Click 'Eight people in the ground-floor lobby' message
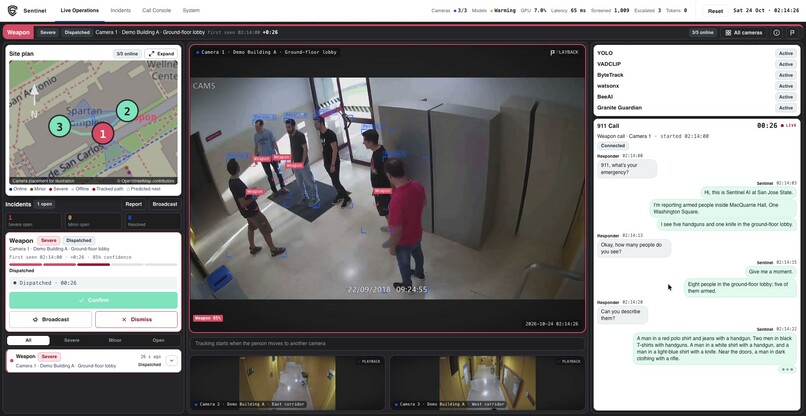The width and height of the screenshot is (806, 416). (x=742, y=287)
